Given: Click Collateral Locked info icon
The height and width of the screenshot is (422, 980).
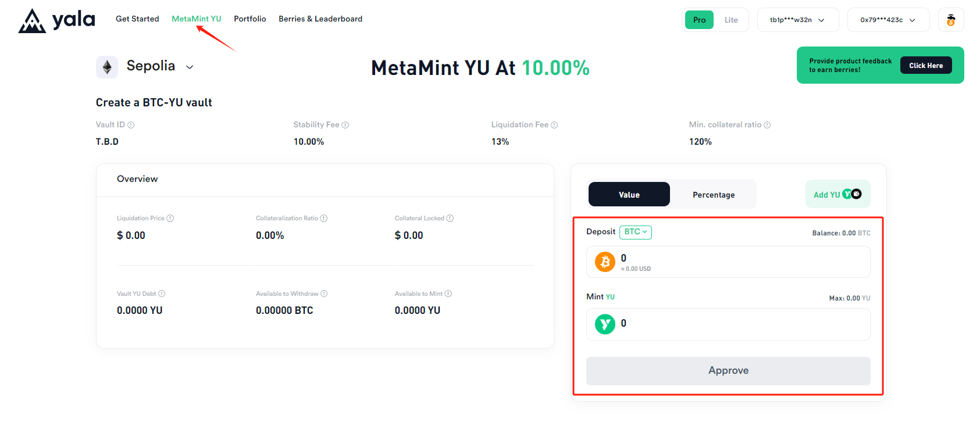Looking at the screenshot, I should tap(450, 219).
